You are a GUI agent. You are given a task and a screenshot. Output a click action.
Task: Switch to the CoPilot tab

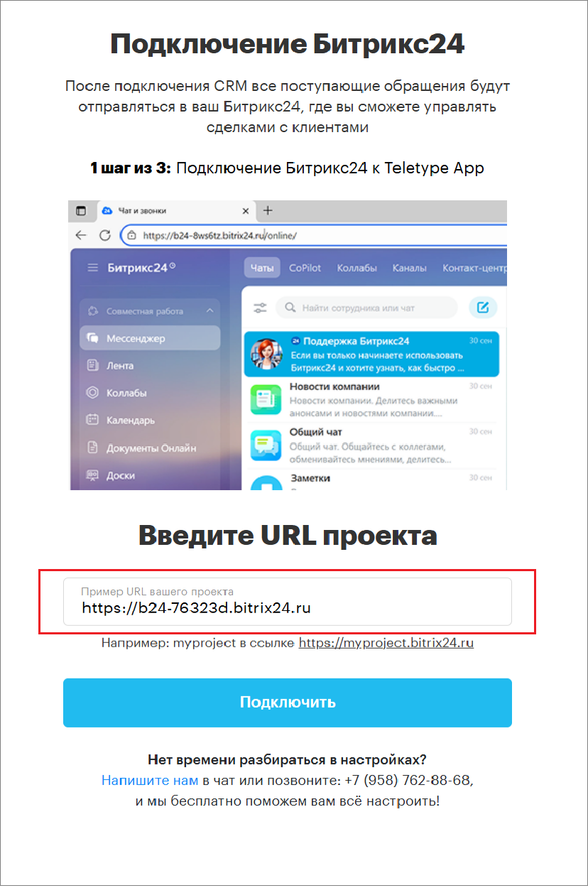[305, 268]
